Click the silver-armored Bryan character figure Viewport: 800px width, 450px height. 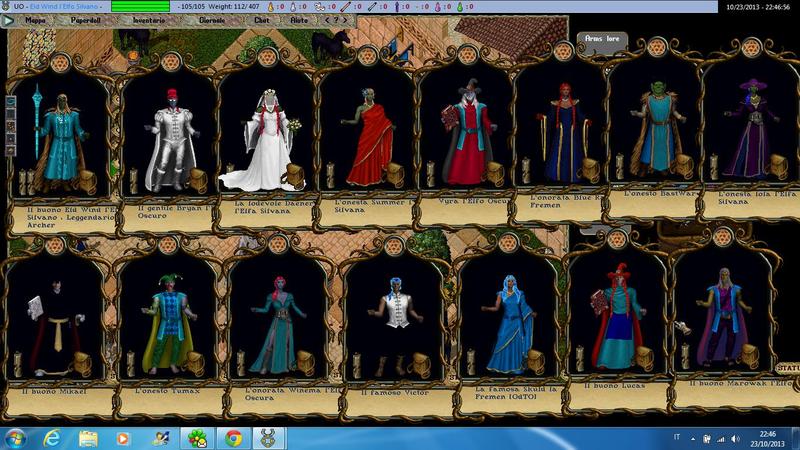170,140
